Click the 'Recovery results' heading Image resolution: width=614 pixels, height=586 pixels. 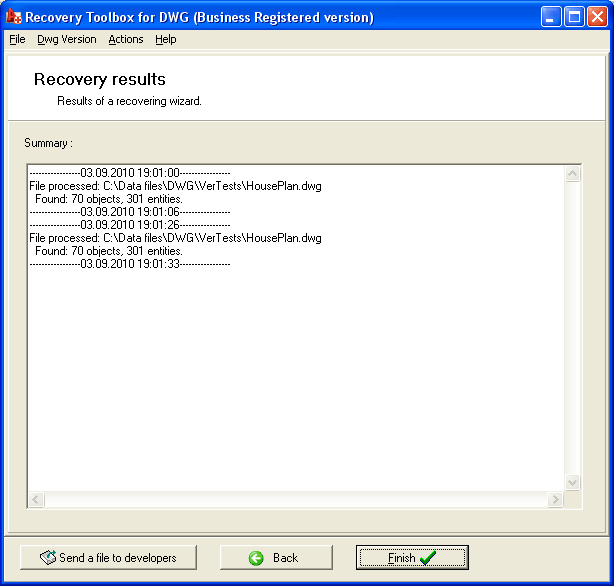coord(99,80)
